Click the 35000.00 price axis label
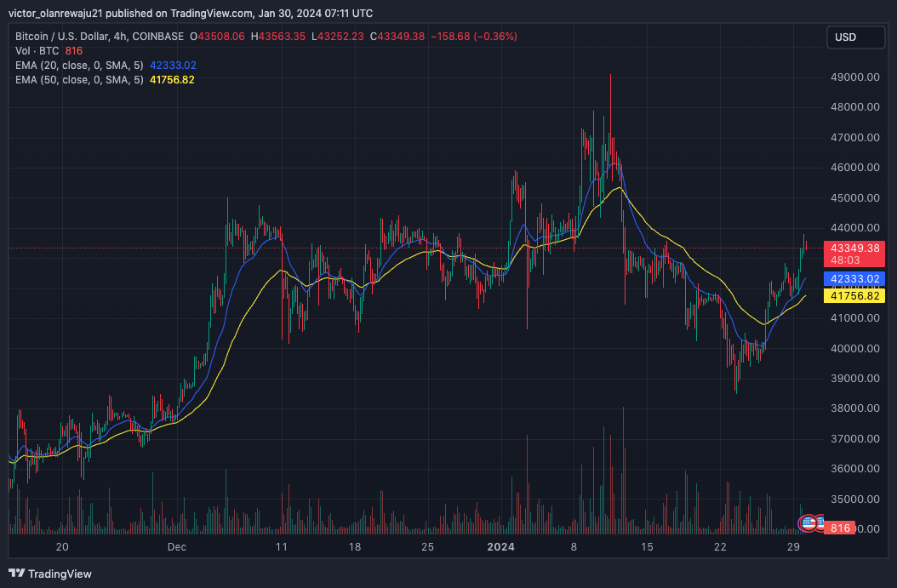Screen dimensions: 897x588 [854, 499]
